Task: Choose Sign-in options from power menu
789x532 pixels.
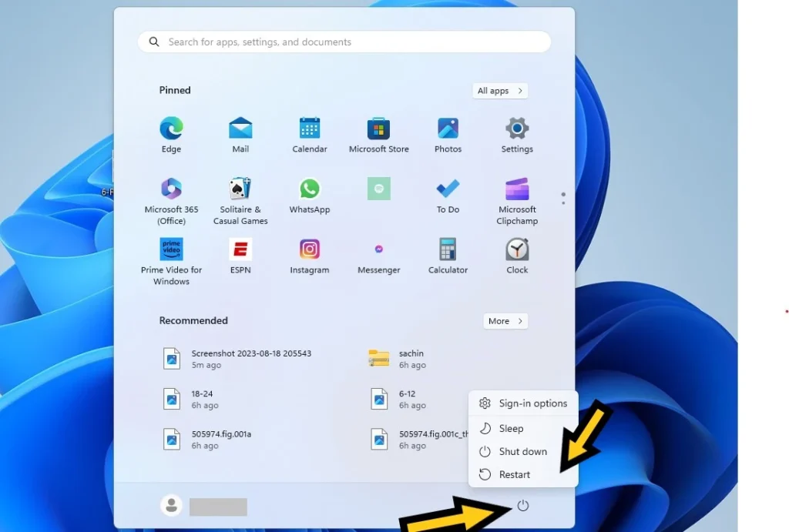Action: pos(523,403)
